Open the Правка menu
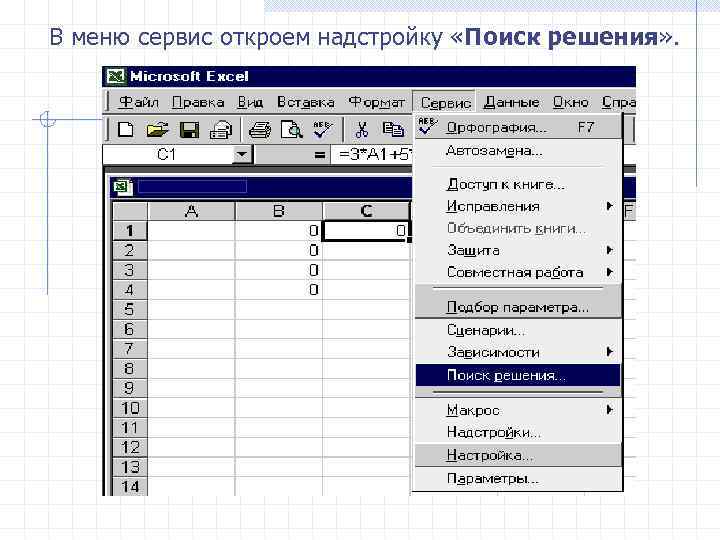 [x=198, y=102]
